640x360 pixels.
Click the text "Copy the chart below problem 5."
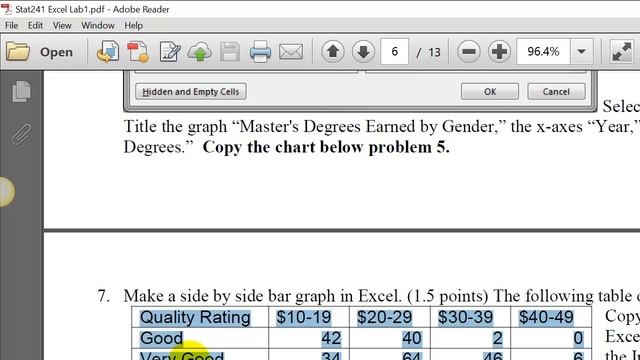(326, 147)
